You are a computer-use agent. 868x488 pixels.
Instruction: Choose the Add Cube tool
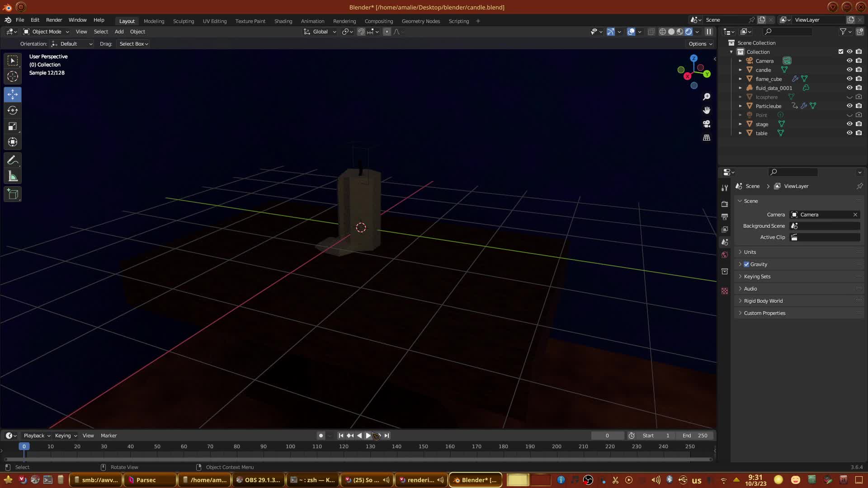point(13,194)
